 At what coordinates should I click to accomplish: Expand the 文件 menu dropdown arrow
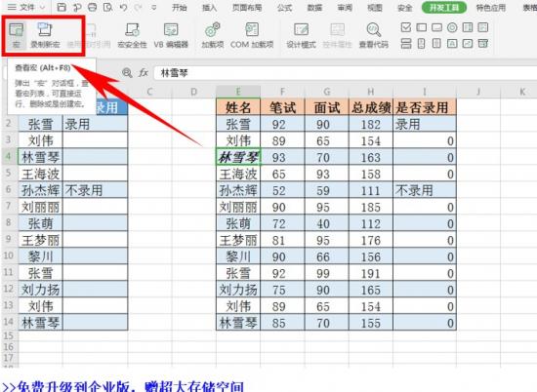(x=42, y=7)
